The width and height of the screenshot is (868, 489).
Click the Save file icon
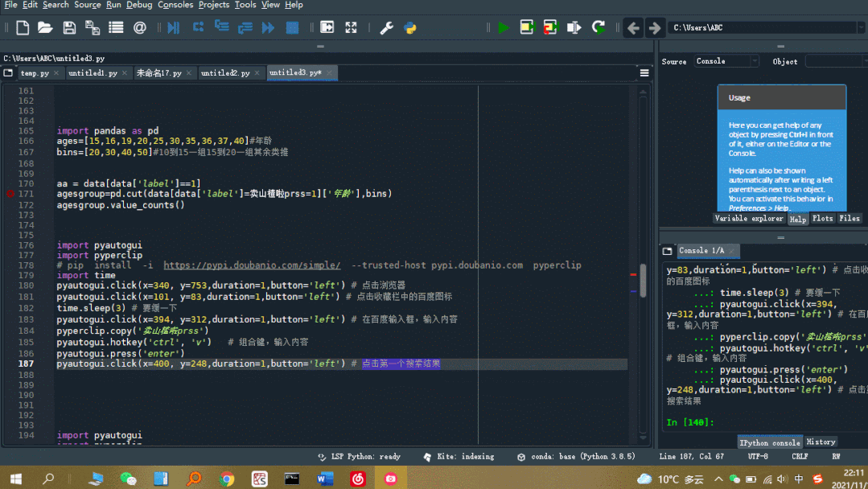tap(68, 27)
